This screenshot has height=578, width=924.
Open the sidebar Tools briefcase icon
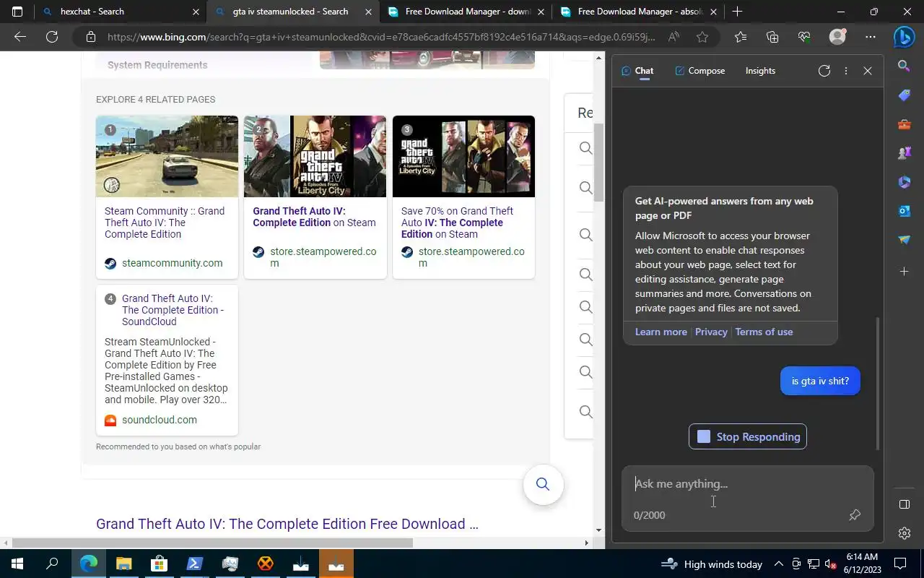click(x=904, y=124)
